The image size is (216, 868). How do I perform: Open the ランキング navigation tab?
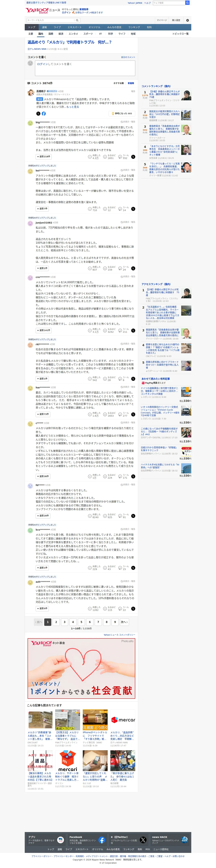(134, 27)
